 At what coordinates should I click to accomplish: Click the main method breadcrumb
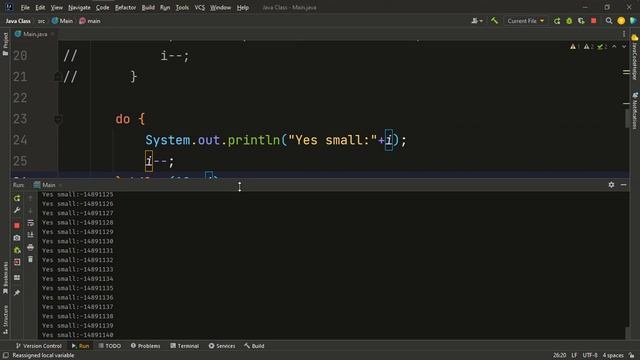click(89, 21)
